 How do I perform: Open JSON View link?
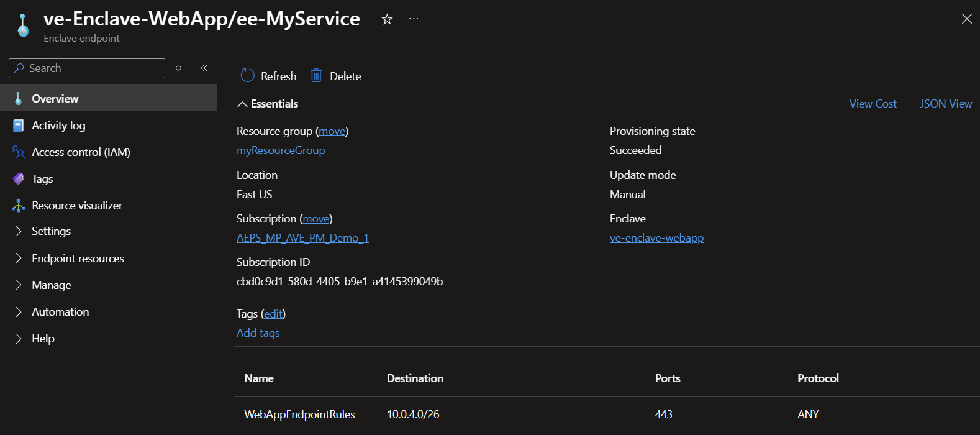946,104
